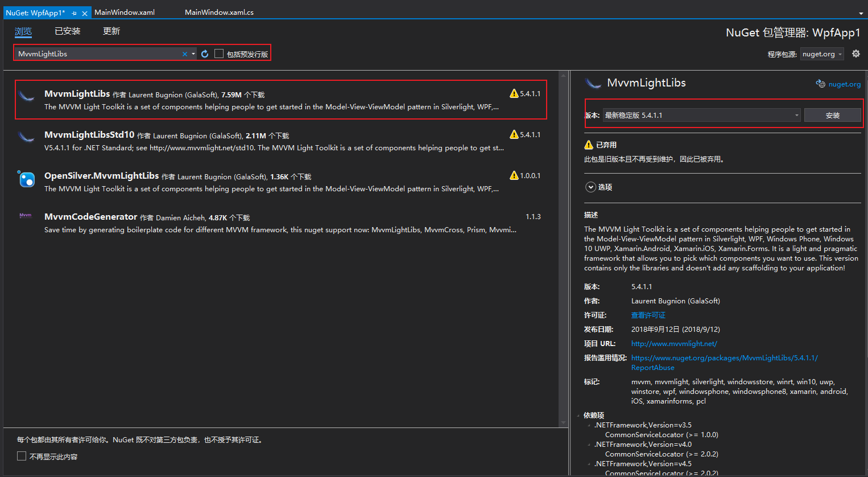The width and height of the screenshot is (868, 477).
Task: Open the search box history dropdown
Action: coord(193,54)
